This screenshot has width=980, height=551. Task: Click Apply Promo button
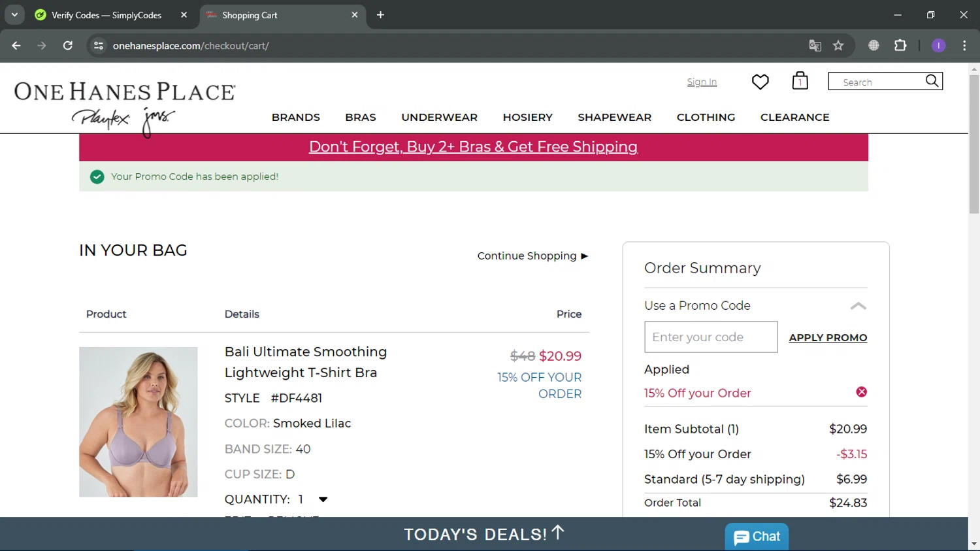click(828, 337)
